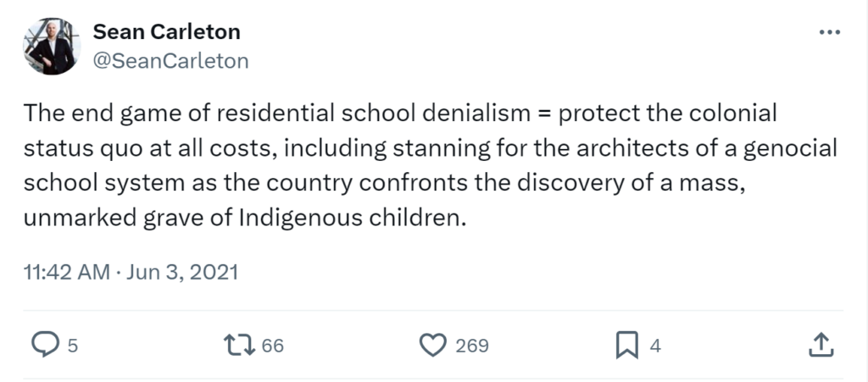Screen dimensions: 868x382
Task: Click the bookmark count of 4
Action: 654,346
